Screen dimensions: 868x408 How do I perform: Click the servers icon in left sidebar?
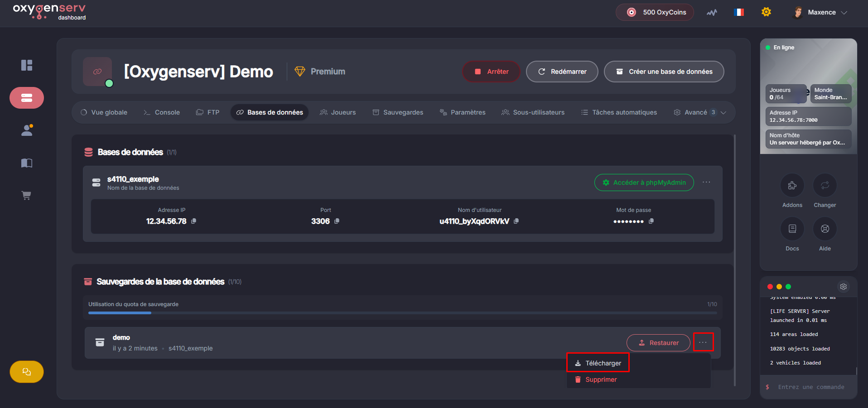pos(27,98)
